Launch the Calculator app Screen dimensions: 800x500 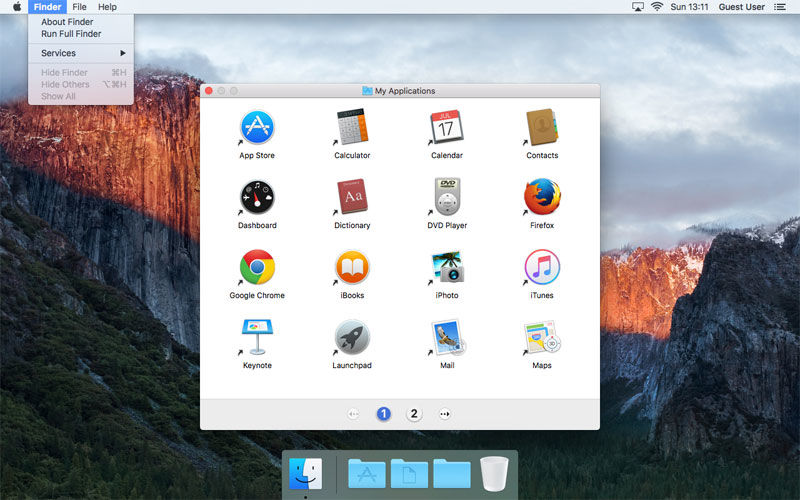pyautogui.click(x=352, y=127)
